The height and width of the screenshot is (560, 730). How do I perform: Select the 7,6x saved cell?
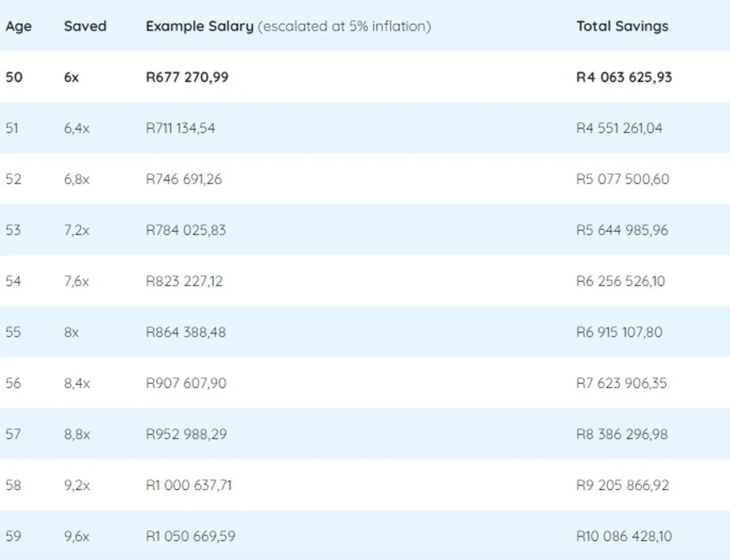77,281
